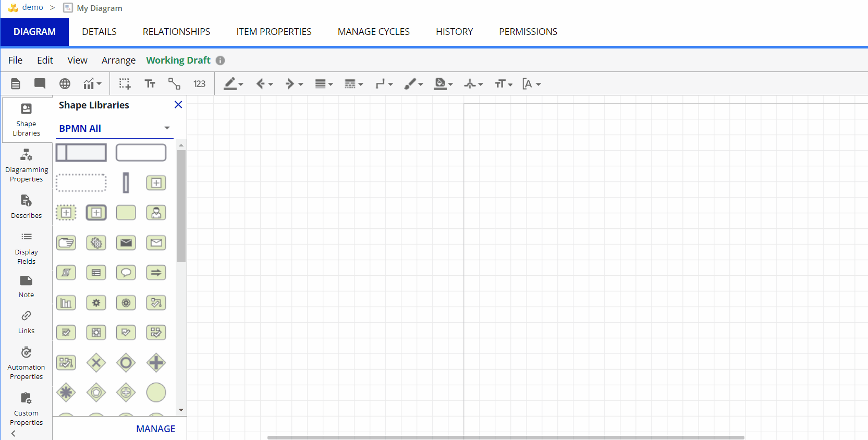The width and height of the screenshot is (868, 440).
Task: Select the complex gateway asterisk shape
Action: pyautogui.click(x=66, y=393)
